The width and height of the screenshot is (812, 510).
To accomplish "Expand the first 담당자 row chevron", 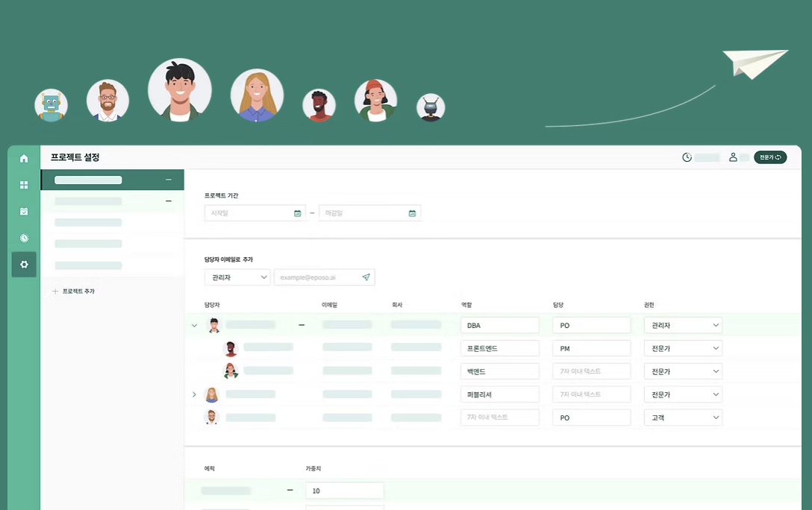I will [194, 325].
